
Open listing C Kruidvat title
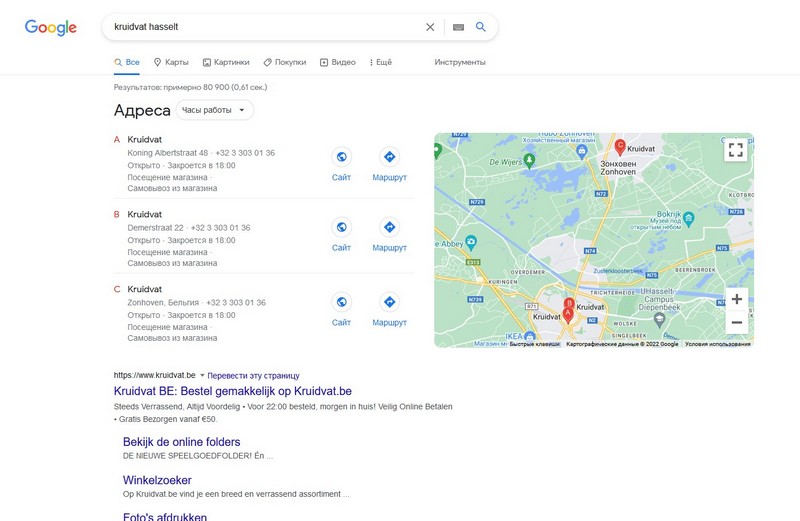click(144, 289)
